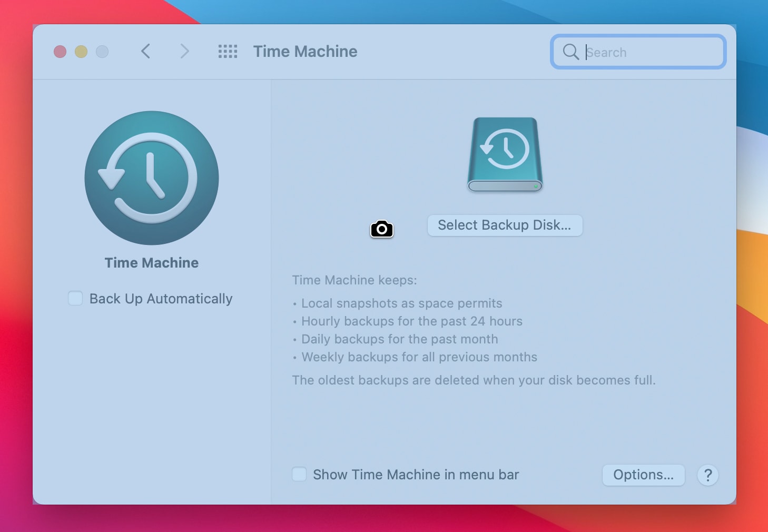Toggle the Back Up Automatically checkbox off
Viewport: 768px width, 532px height.
tap(75, 298)
